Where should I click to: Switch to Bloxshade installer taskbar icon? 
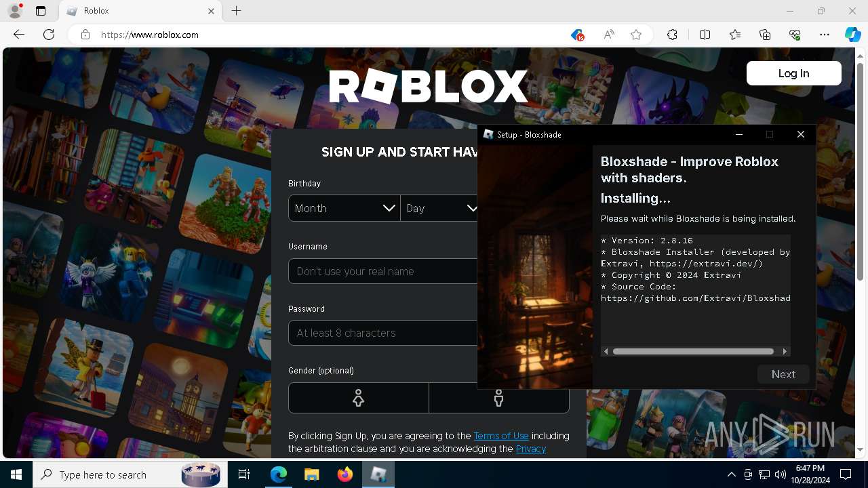(x=378, y=474)
